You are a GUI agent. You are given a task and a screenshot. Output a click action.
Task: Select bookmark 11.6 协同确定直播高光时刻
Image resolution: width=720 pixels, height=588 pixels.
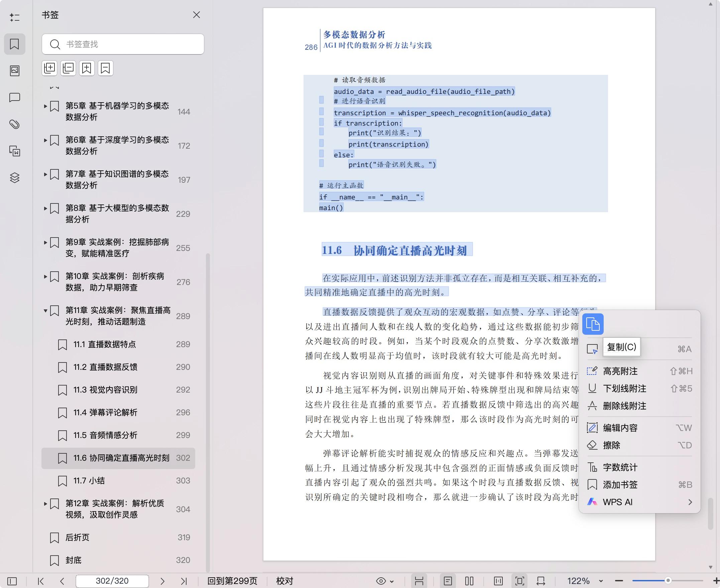pyautogui.click(x=118, y=458)
